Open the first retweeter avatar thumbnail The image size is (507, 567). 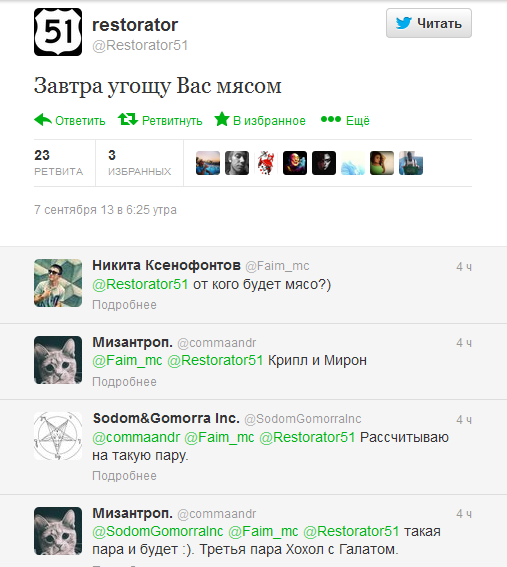(208, 163)
